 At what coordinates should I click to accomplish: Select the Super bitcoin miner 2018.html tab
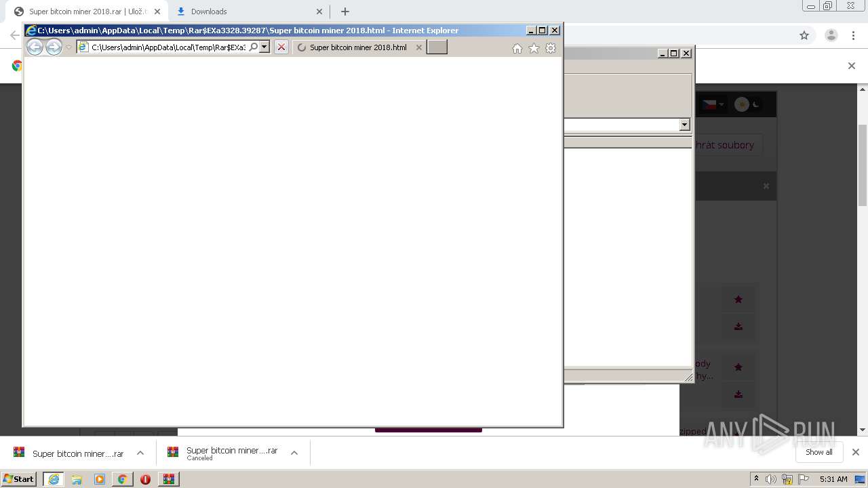357,47
